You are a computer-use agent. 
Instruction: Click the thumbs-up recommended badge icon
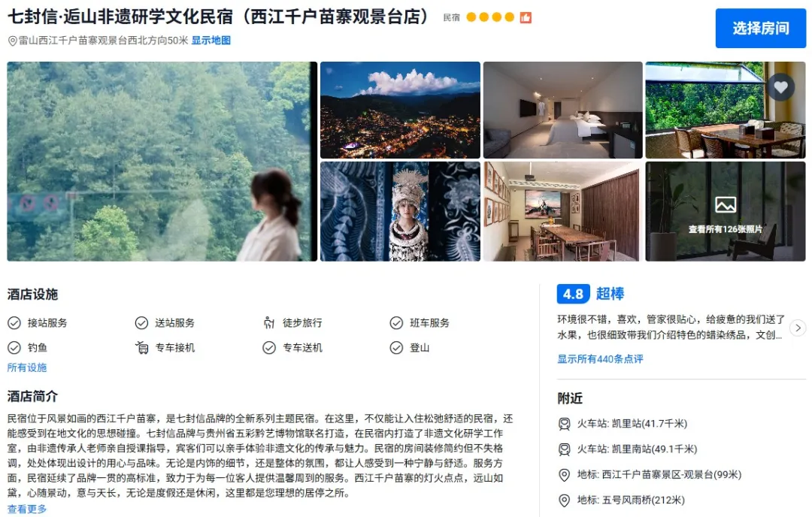(526, 17)
